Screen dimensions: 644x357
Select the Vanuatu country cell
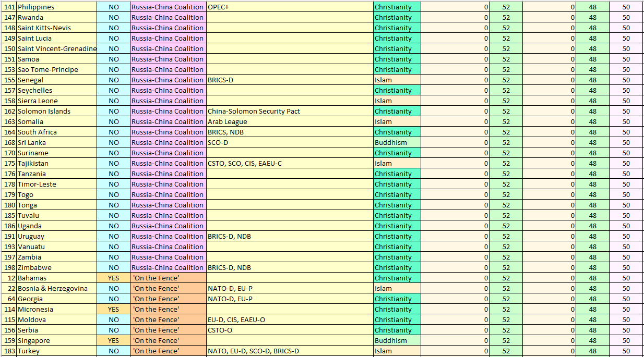[57, 247]
